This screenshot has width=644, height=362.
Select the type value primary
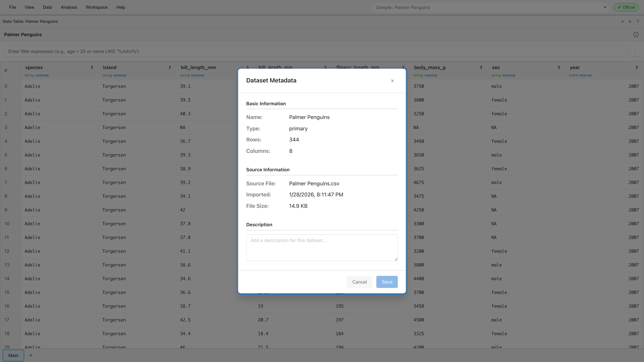[x=298, y=129]
